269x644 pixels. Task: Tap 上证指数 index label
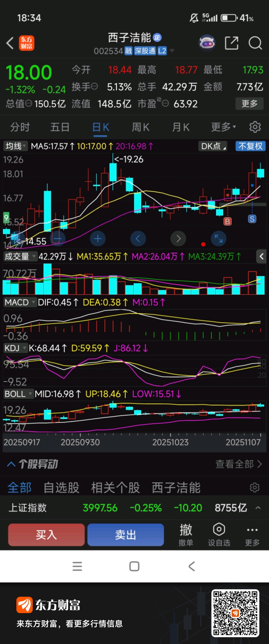point(28,508)
